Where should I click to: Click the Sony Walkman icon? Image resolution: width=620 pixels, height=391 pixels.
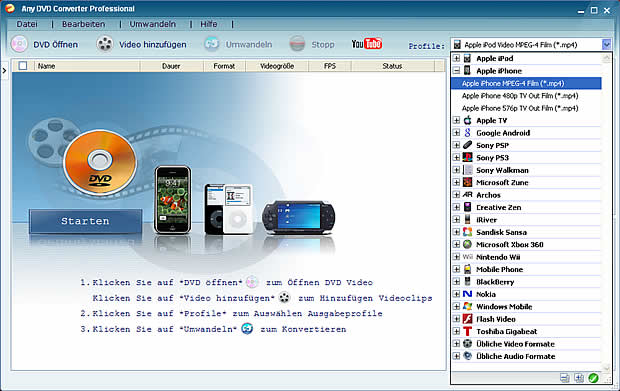tap(467, 170)
